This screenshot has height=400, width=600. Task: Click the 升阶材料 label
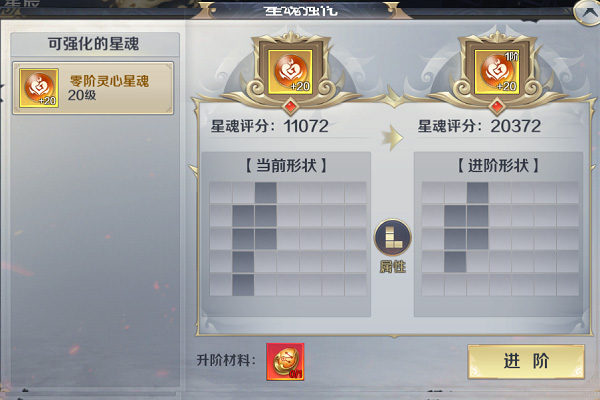coord(226,360)
